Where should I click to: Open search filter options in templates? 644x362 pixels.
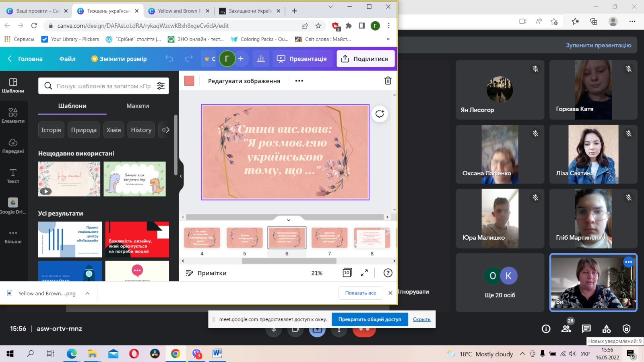[161, 86]
